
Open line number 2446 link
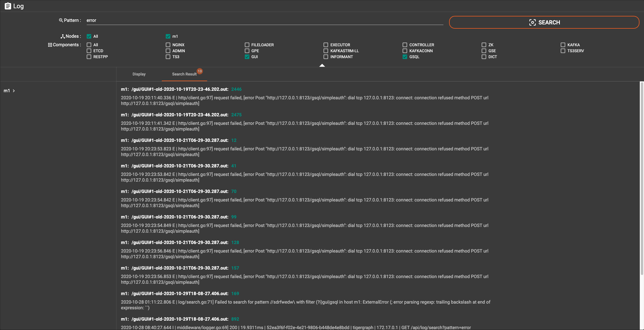(236, 89)
